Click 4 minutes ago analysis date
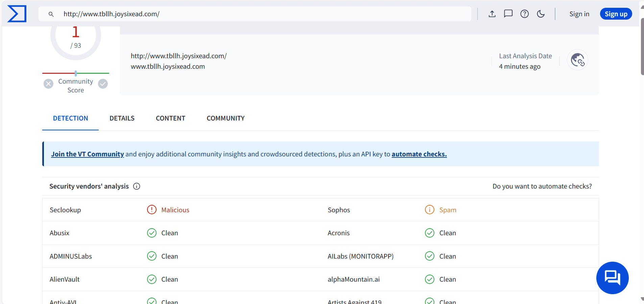 pyautogui.click(x=520, y=66)
